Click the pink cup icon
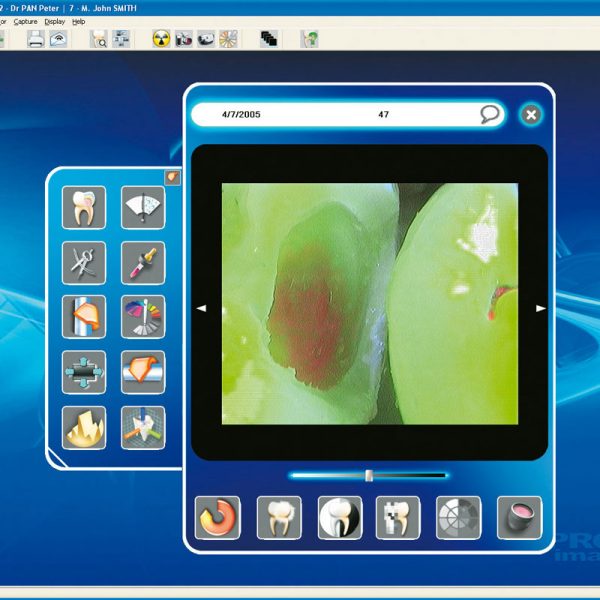This screenshot has height=600, width=600. point(520,518)
